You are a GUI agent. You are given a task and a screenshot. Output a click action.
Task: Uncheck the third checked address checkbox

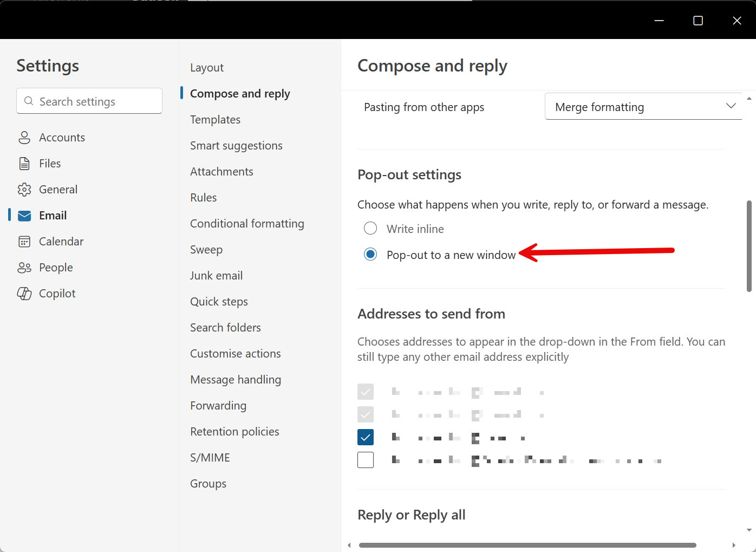pyautogui.click(x=366, y=437)
